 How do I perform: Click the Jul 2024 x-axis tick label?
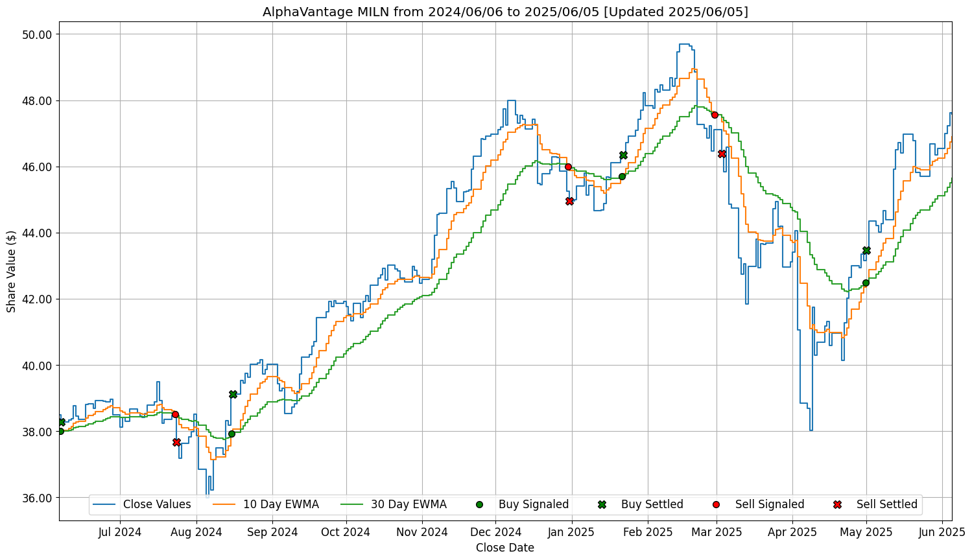coord(120,532)
